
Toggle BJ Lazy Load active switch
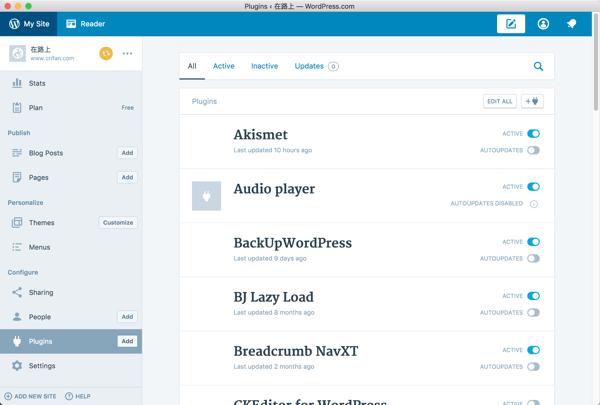tap(533, 296)
